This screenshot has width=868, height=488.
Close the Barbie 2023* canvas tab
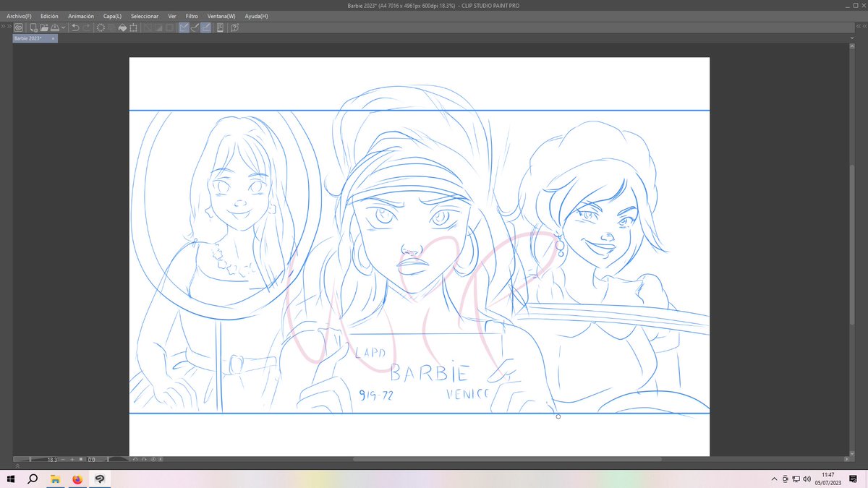53,38
